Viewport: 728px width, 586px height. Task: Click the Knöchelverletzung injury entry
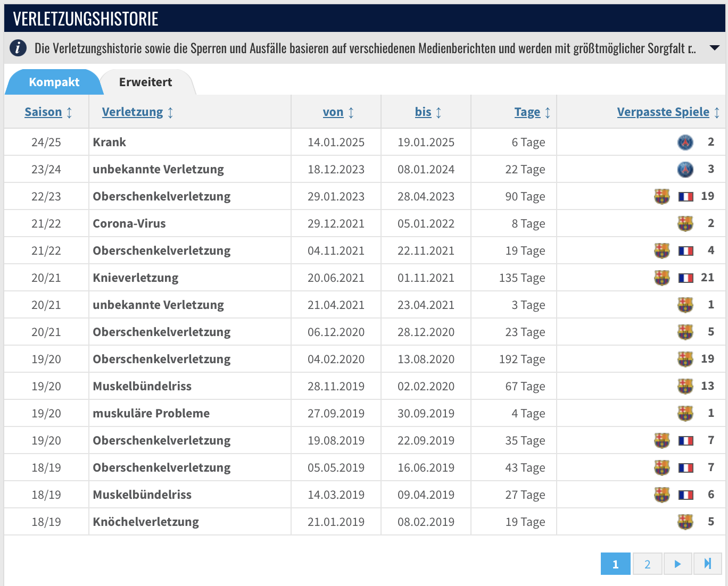pos(146,522)
